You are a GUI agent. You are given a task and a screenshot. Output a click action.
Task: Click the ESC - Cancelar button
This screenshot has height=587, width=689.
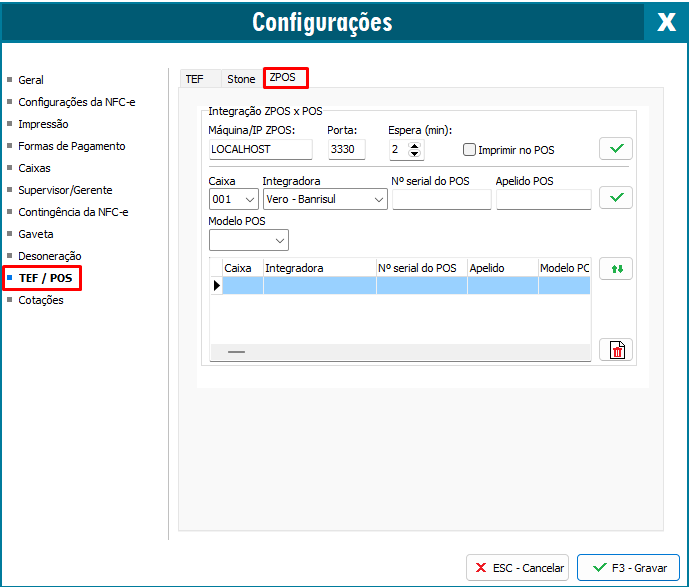(x=517, y=567)
